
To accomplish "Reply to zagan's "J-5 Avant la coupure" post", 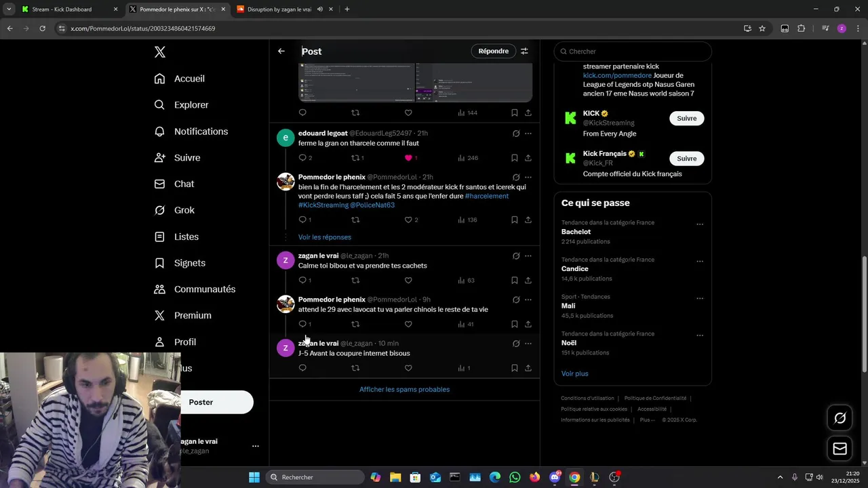I will (x=302, y=369).
